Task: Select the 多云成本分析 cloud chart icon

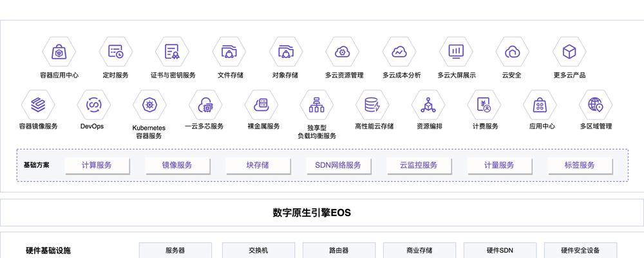Action: 399,52
